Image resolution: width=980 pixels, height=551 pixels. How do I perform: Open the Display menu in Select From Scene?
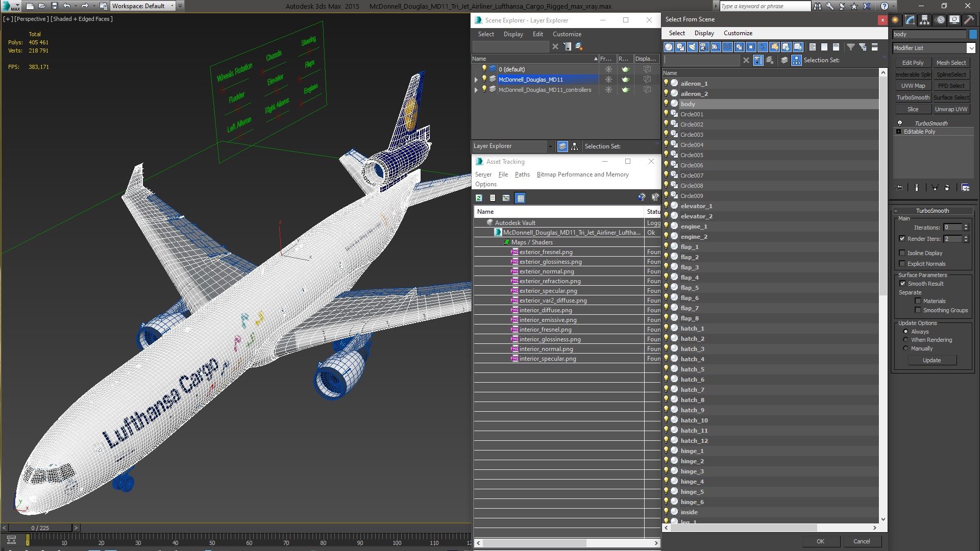704,33
